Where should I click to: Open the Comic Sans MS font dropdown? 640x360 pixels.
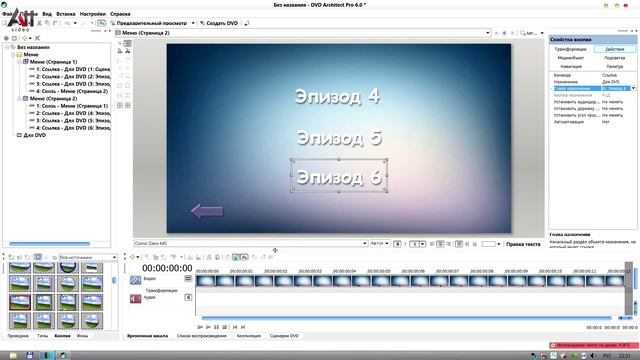[364, 244]
